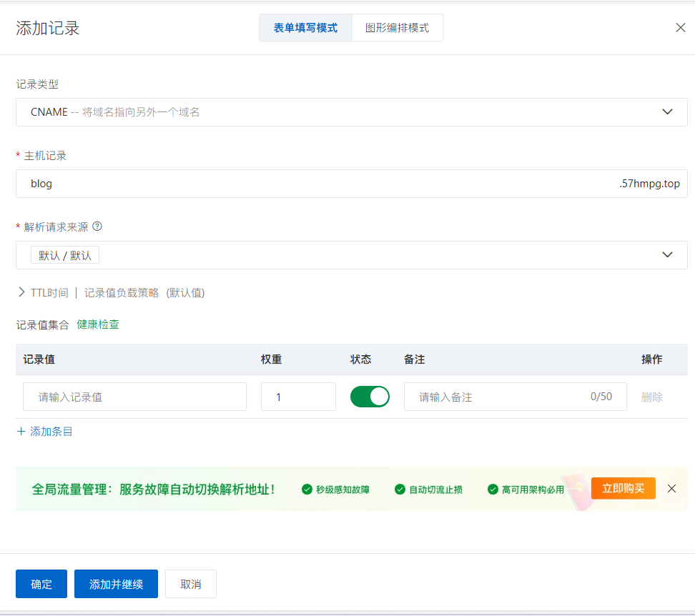This screenshot has height=616, width=695.
Task: Switch to the 图形编排模式 tab
Action: click(397, 29)
